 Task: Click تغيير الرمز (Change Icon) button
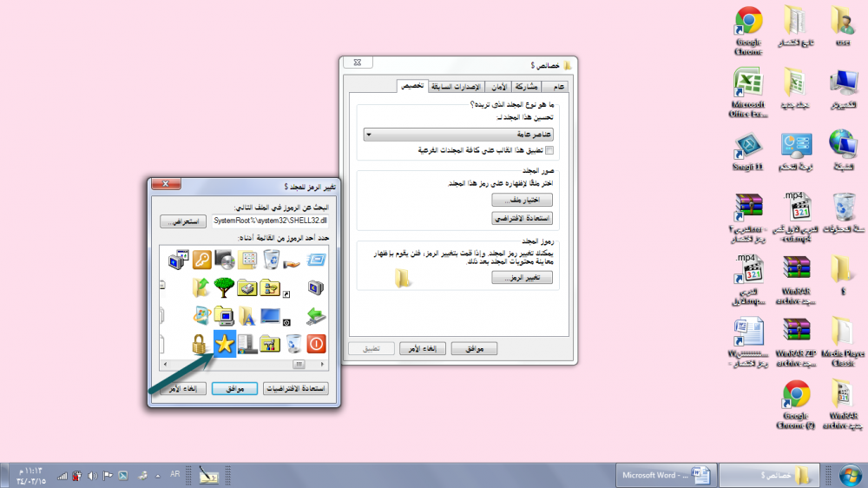coord(523,278)
